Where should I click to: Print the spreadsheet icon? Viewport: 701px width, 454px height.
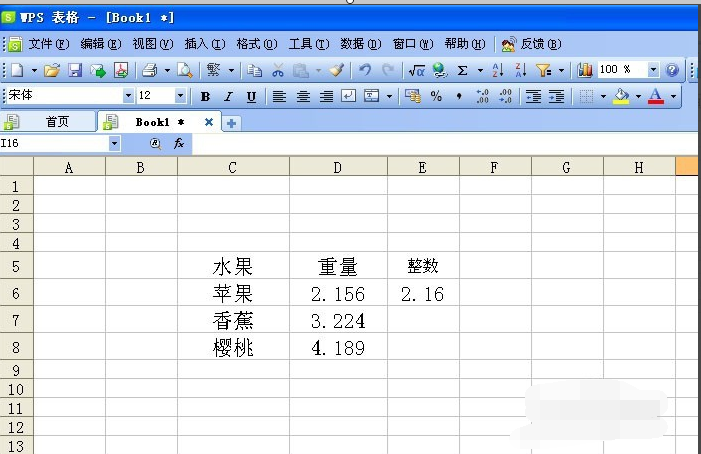pyautogui.click(x=150, y=70)
